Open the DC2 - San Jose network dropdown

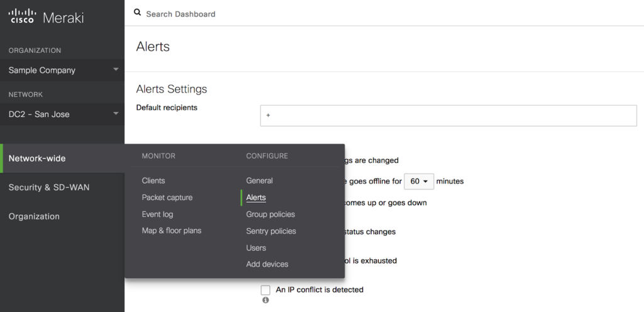(62, 114)
